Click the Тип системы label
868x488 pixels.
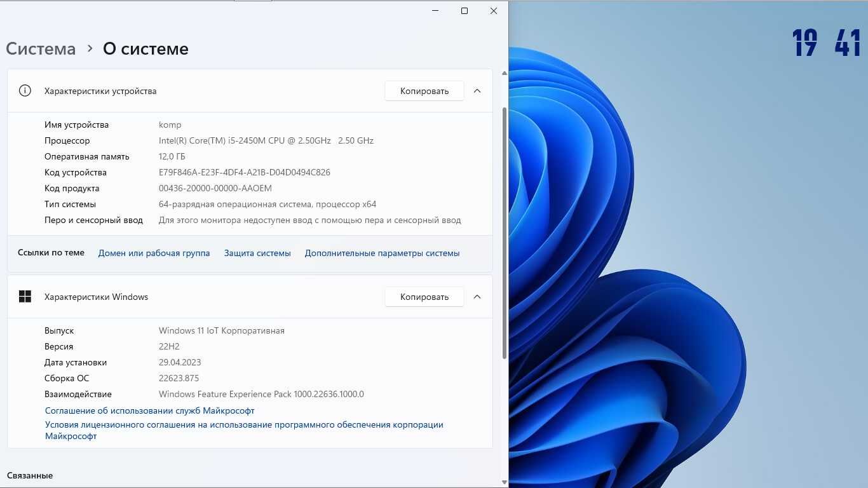(x=70, y=204)
